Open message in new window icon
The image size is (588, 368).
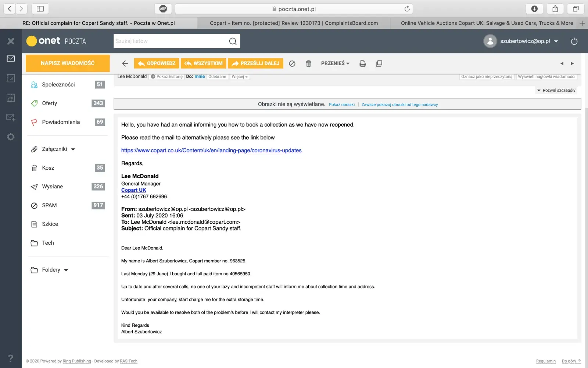click(x=379, y=64)
